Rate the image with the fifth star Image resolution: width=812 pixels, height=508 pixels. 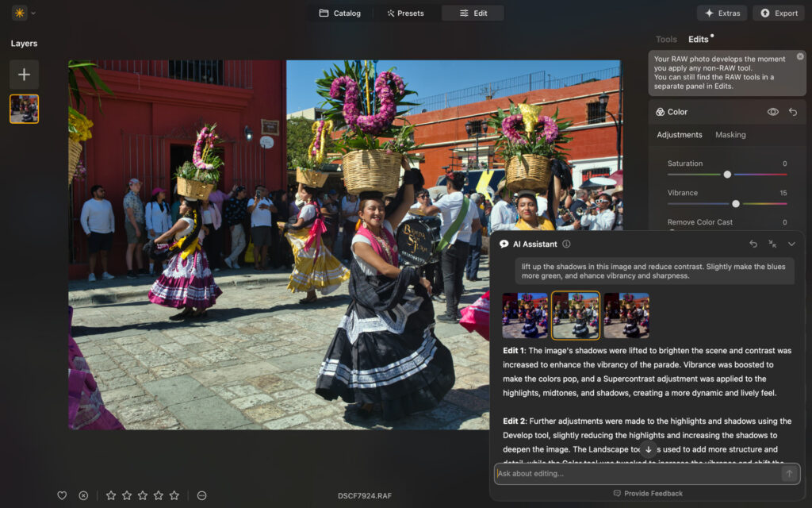(x=174, y=495)
